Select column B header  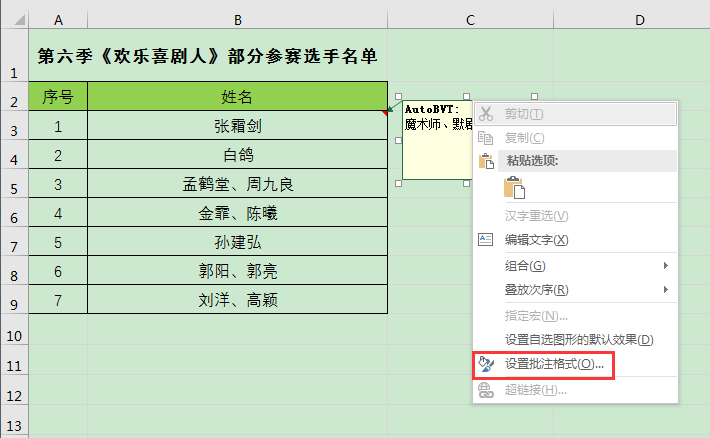[237, 20]
